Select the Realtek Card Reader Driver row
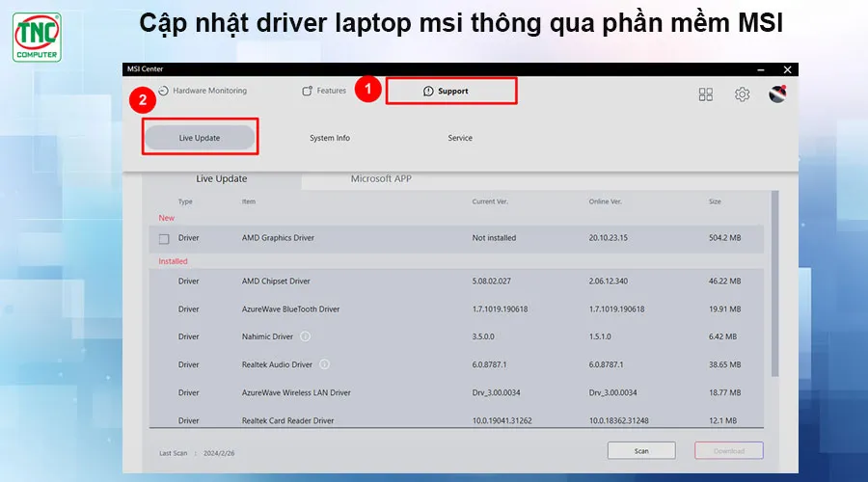Viewport: 868px width, 482px height. tap(456, 420)
